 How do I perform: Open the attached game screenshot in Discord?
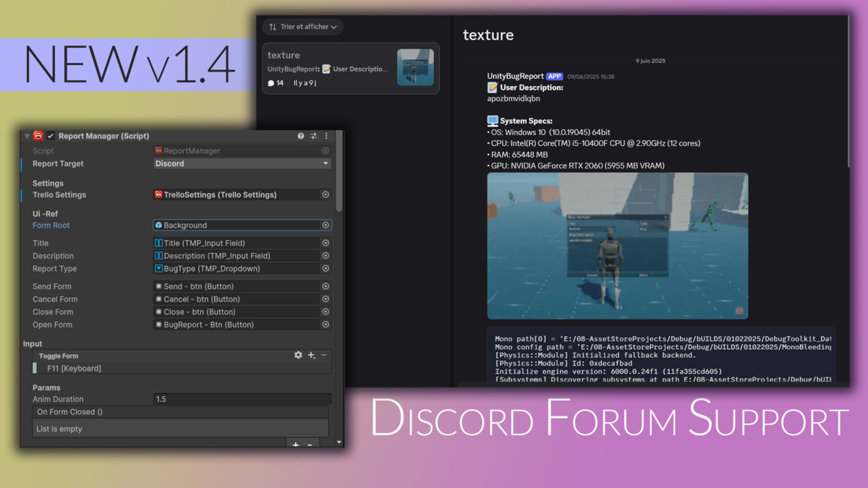pyautogui.click(x=618, y=246)
